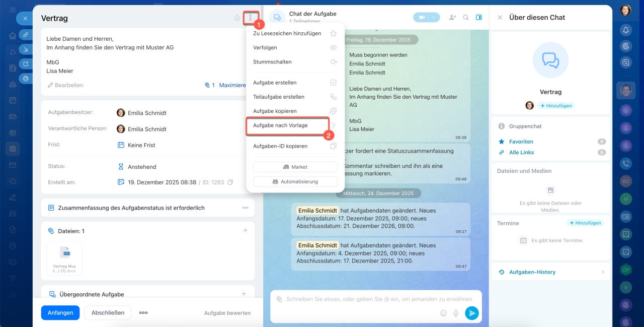Viewport: 644px width, 327px height.
Task: Click the Anfangen button
Action: point(60,312)
